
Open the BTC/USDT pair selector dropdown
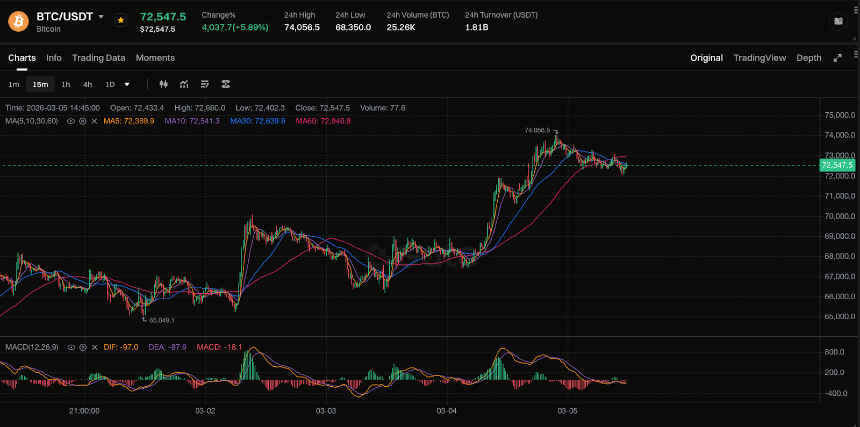click(101, 17)
